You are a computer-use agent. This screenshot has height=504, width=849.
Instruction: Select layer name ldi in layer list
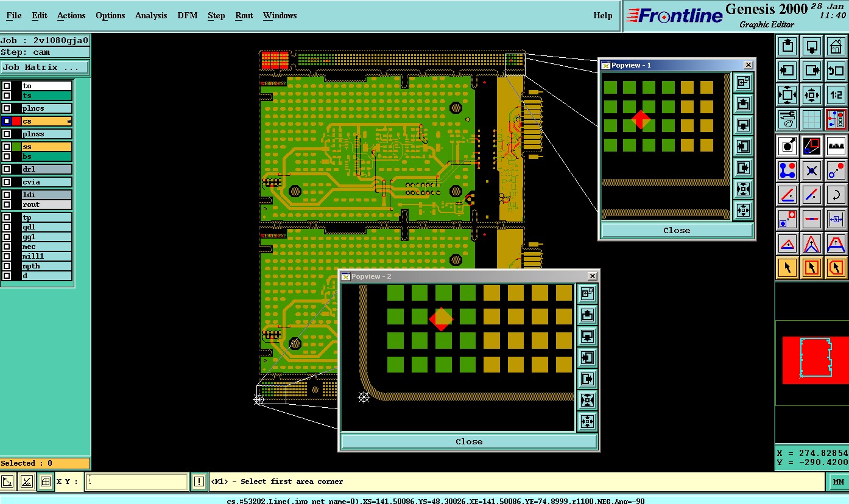(47, 195)
